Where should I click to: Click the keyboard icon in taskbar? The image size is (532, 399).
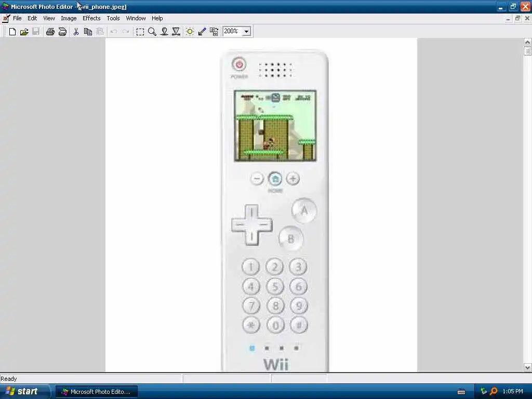tap(461, 392)
